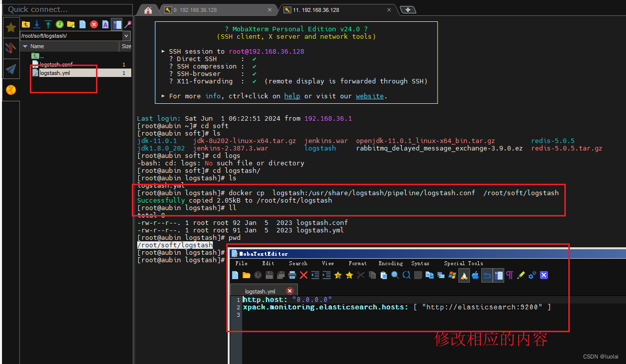Open the Sessions star sidebar tab
The image size is (626, 364).
pos(11,28)
